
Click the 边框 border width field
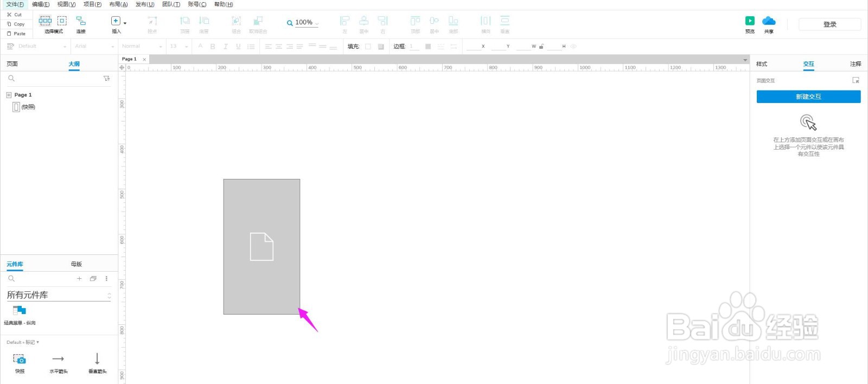pyautogui.click(x=414, y=47)
